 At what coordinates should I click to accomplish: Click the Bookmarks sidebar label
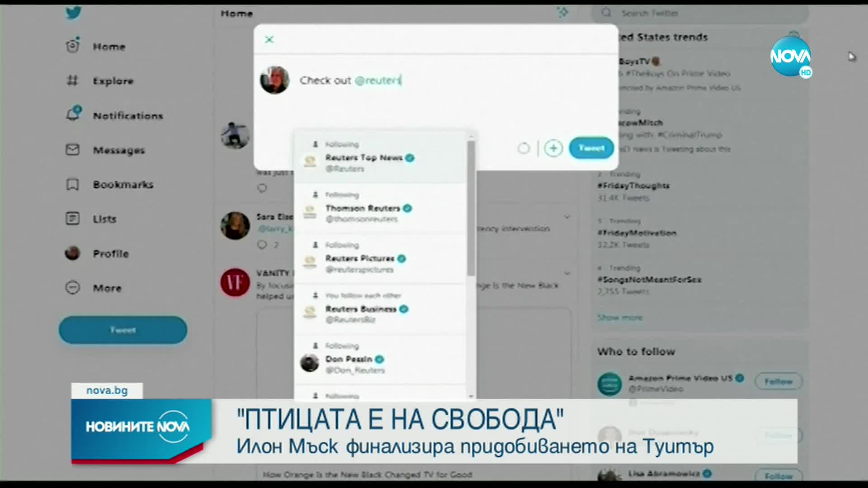click(123, 184)
